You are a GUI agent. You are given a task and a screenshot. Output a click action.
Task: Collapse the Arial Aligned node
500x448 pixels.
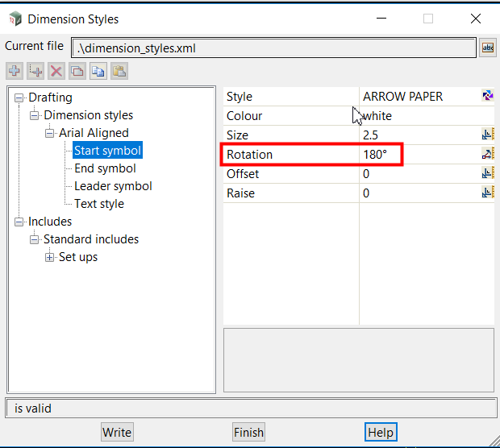click(x=50, y=133)
